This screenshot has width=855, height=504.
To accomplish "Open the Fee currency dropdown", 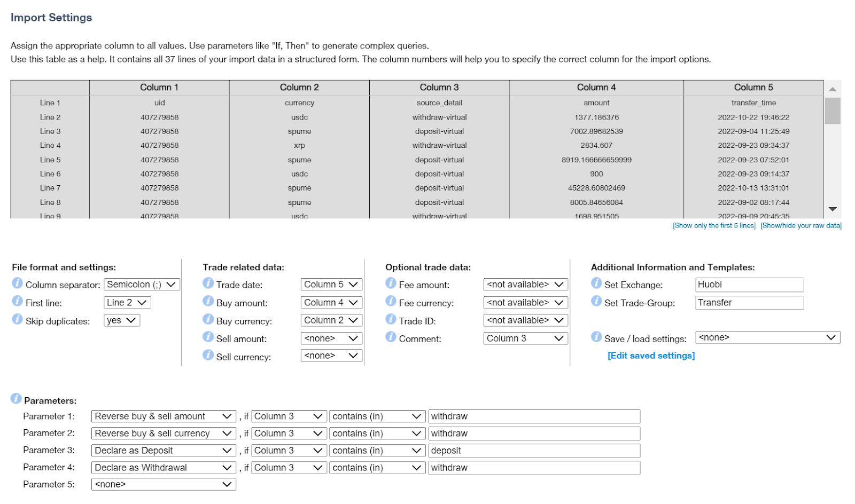I will click(x=526, y=303).
